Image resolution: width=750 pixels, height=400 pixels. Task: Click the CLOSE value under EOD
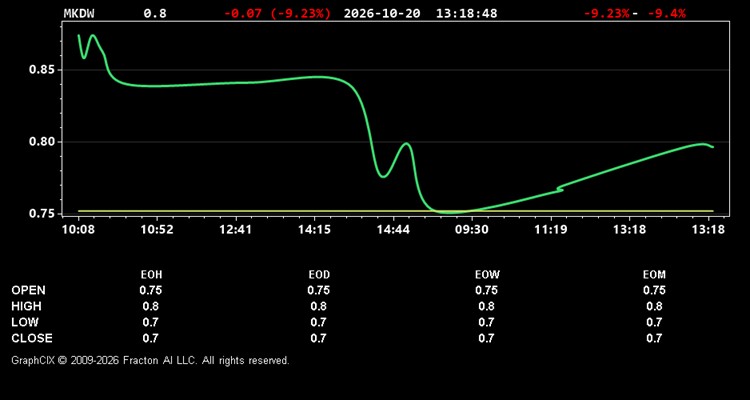click(319, 338)
